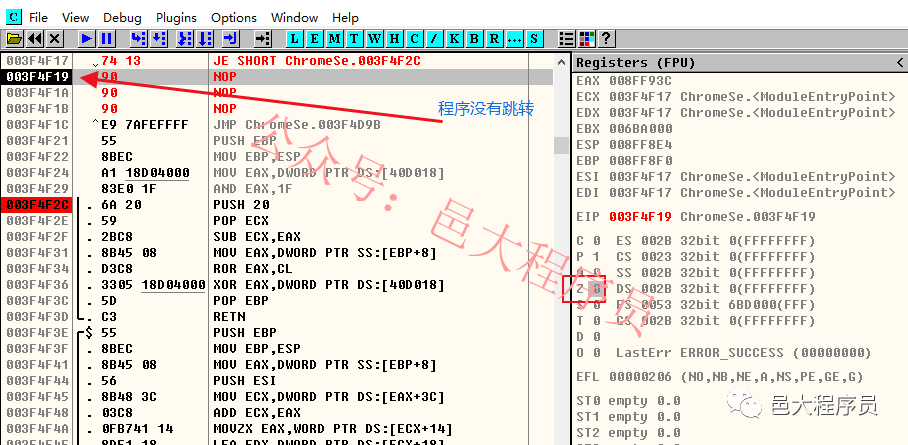Select the EAX register value 008FF93C
This screenshot has height=445, width=908.
640,81
